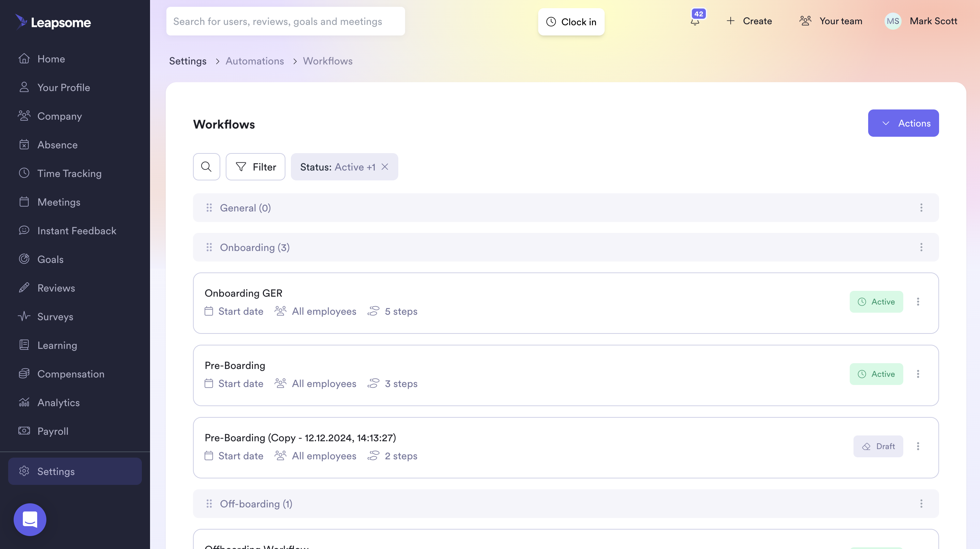
Task: Click Start date in Pre-Boarding card
Action: point(234,384)
